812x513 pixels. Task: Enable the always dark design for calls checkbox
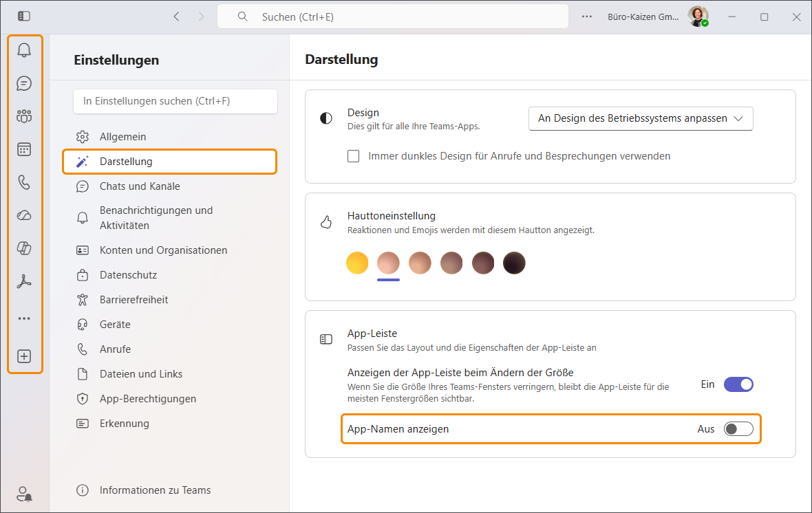pos(354,156)
